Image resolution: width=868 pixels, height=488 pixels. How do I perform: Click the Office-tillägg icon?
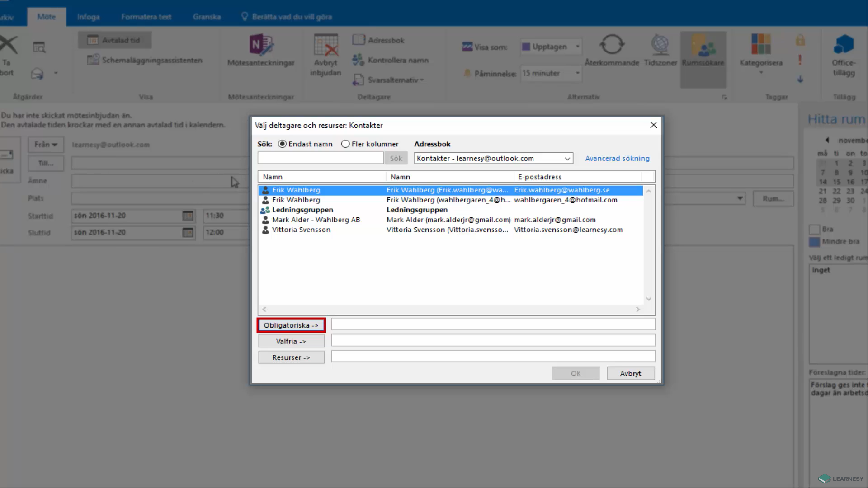844,45
